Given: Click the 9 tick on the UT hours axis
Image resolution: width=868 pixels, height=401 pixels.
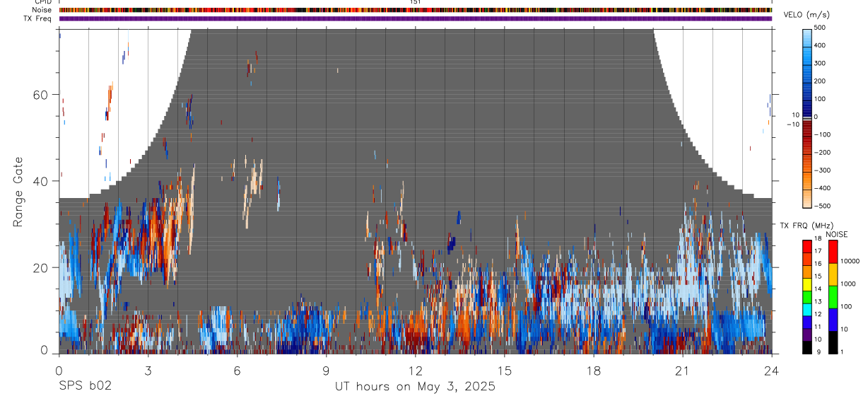Looking at the screenshot, I should click(327, 370).
